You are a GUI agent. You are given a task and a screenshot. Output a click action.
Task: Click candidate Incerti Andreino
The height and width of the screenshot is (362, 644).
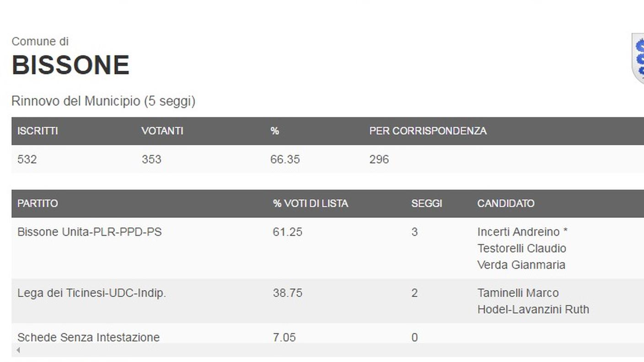click(x=519, y=232)
